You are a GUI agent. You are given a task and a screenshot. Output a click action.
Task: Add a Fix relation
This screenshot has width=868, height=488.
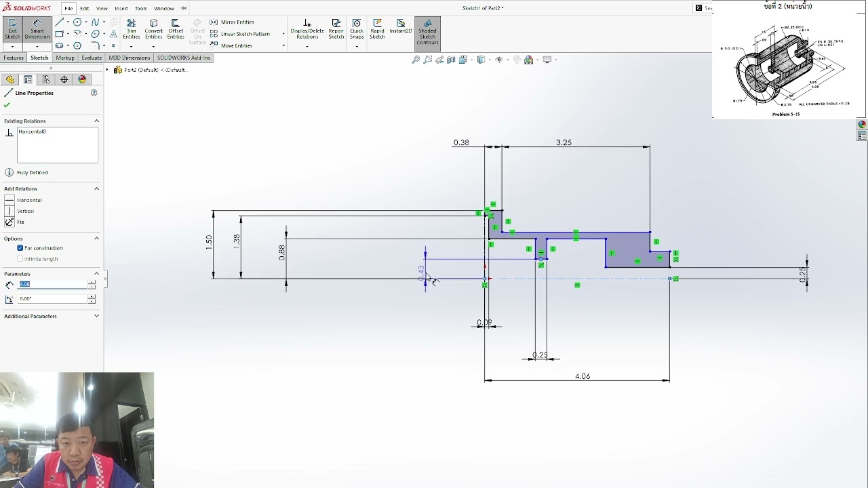pyautogui.click(x=15, y=222)
